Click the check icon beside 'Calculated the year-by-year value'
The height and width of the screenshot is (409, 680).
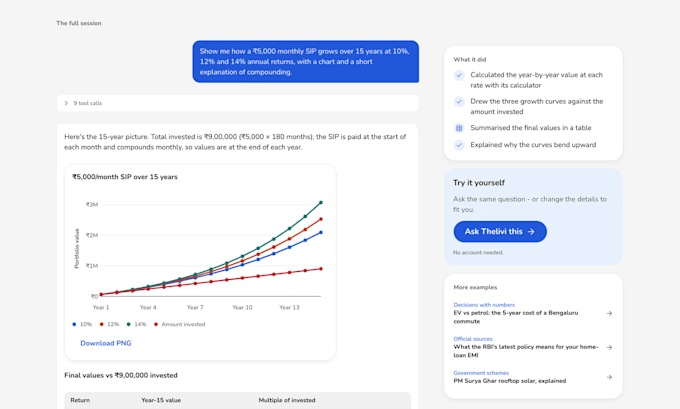coord(459,75)
